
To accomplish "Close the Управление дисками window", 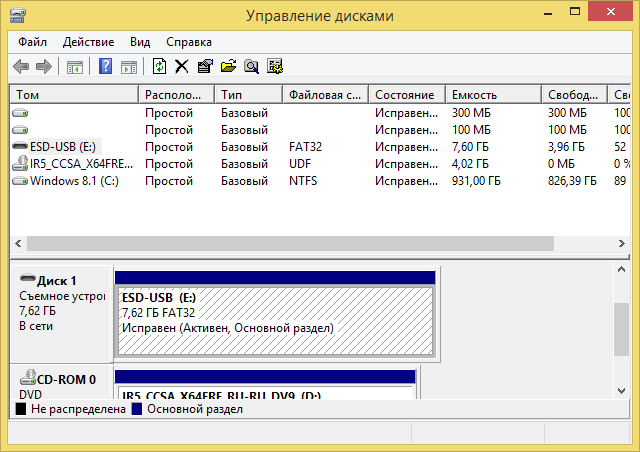I will [x=611, y=11].
